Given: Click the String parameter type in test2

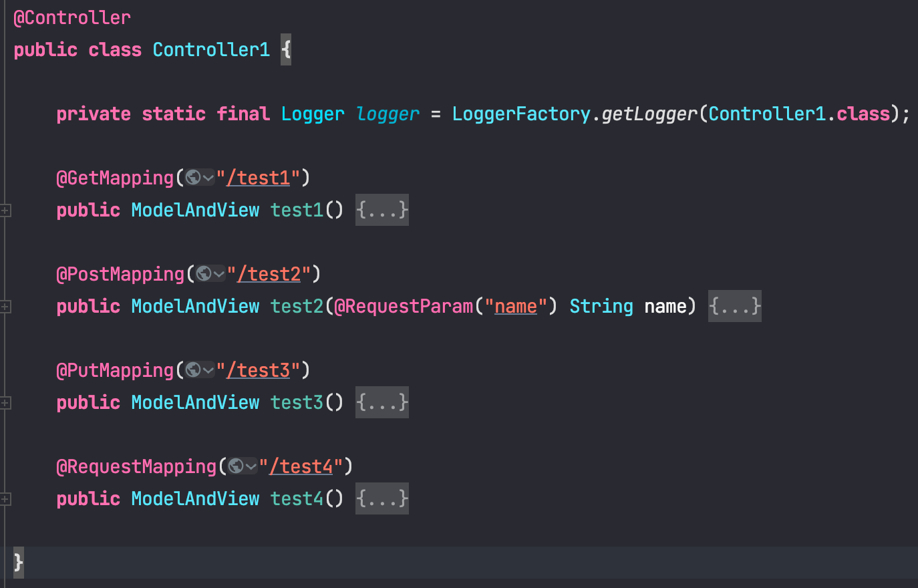Looking at the screenshot, I should tap(601, 306).
